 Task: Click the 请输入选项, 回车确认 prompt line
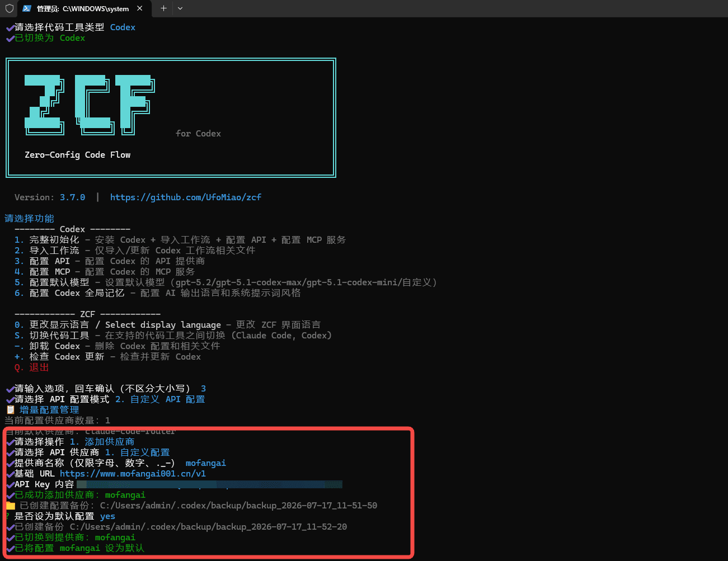(106, 389)
